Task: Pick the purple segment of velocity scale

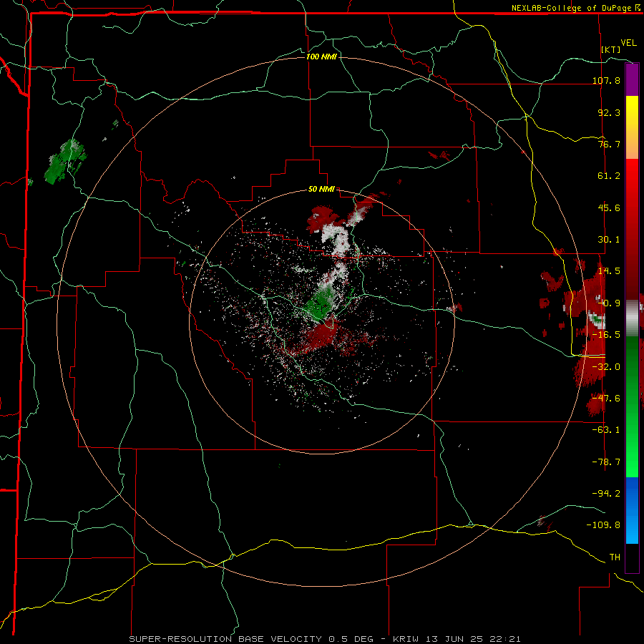Action: pyautogui.click(x=632, y=79)
